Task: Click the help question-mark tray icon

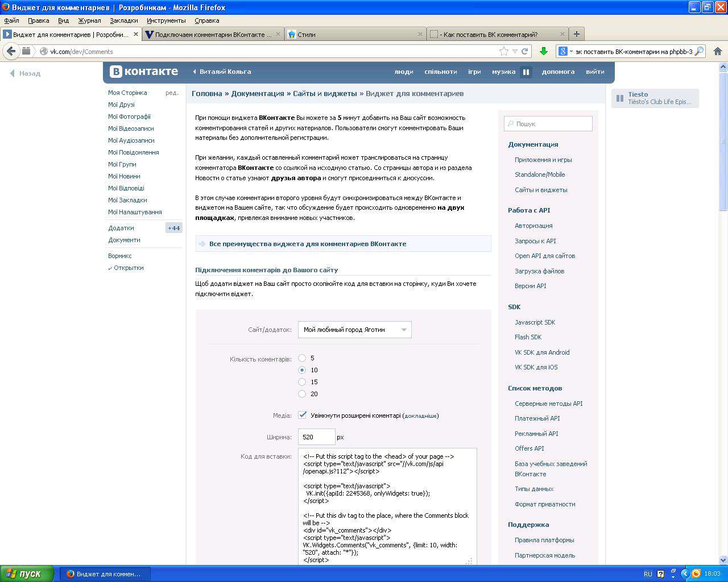Action: click(660, 574)
